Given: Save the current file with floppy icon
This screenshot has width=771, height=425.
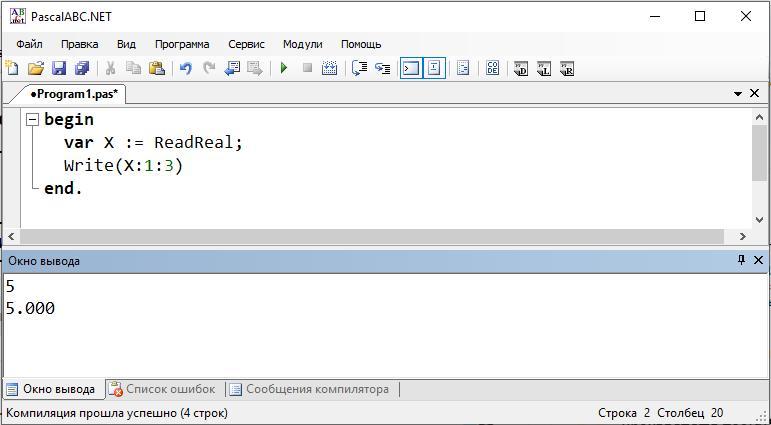Looking at the screenshot, I should pos(59,68).
